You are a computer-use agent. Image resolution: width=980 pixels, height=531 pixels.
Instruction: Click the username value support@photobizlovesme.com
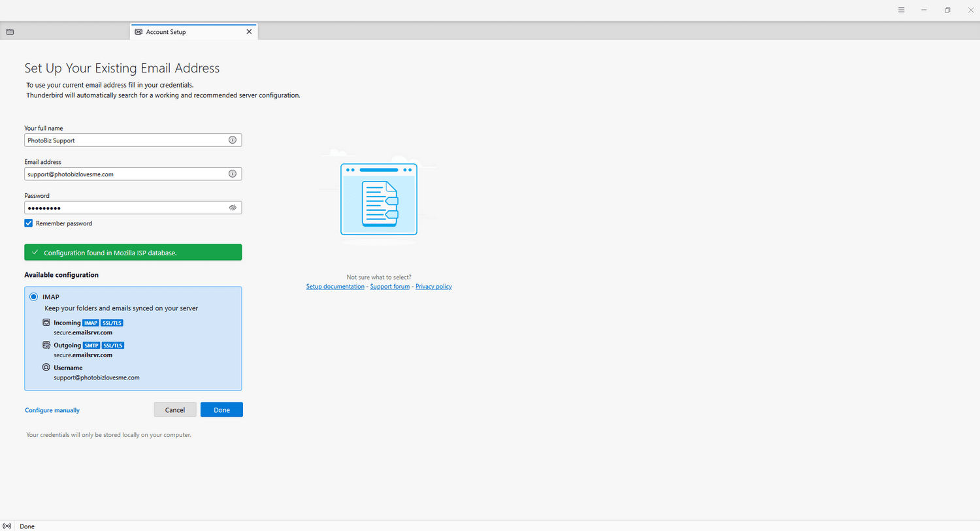click(x=97, y=378)
